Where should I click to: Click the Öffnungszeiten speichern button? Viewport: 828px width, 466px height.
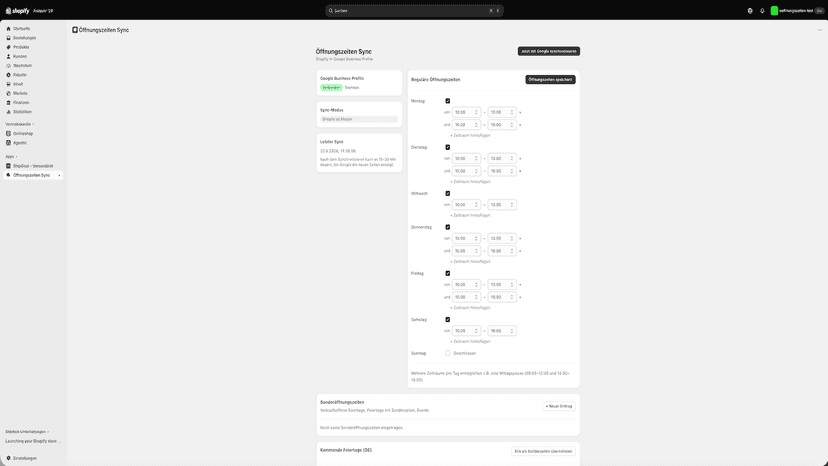point(550,79)
